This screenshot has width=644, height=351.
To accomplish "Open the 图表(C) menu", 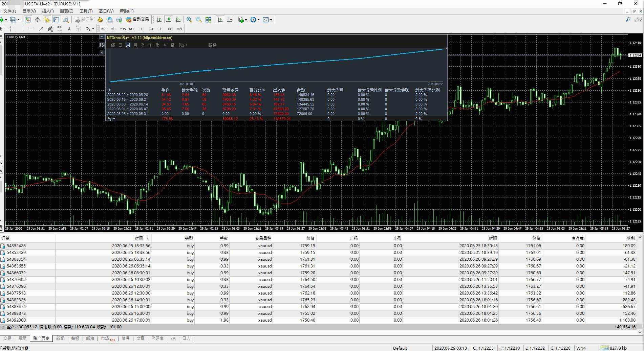I will 66,11.
